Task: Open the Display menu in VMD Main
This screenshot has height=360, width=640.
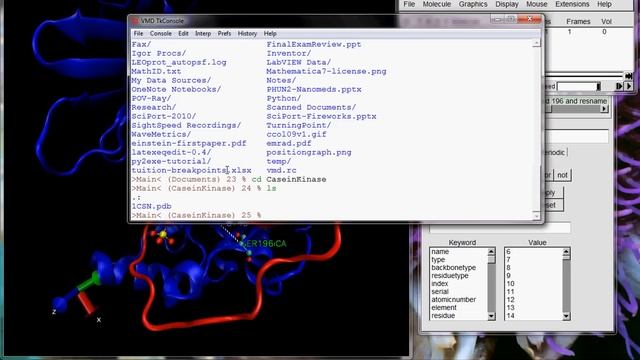Action: (507, 4)
